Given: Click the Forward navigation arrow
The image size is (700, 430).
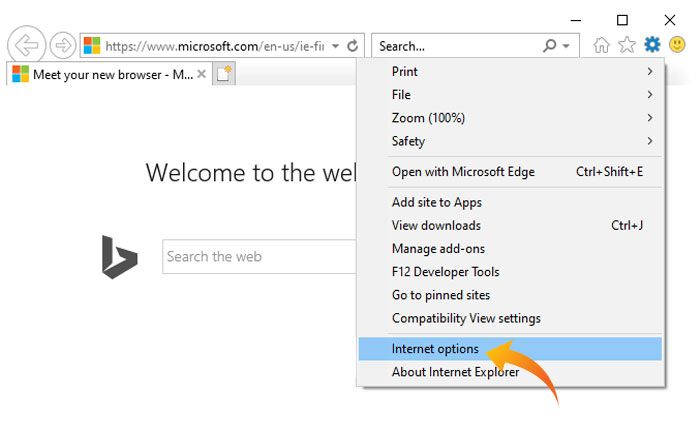Looking at the screenshot, I should (x=63, y=45).
